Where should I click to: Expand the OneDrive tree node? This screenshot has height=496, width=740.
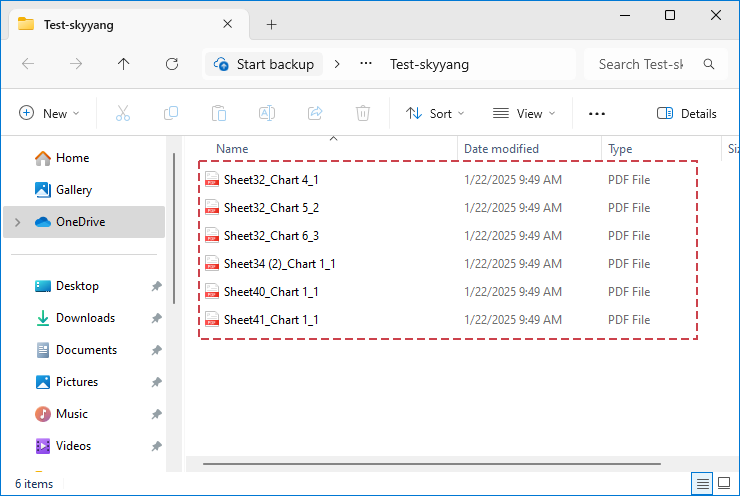click(18, 222)
